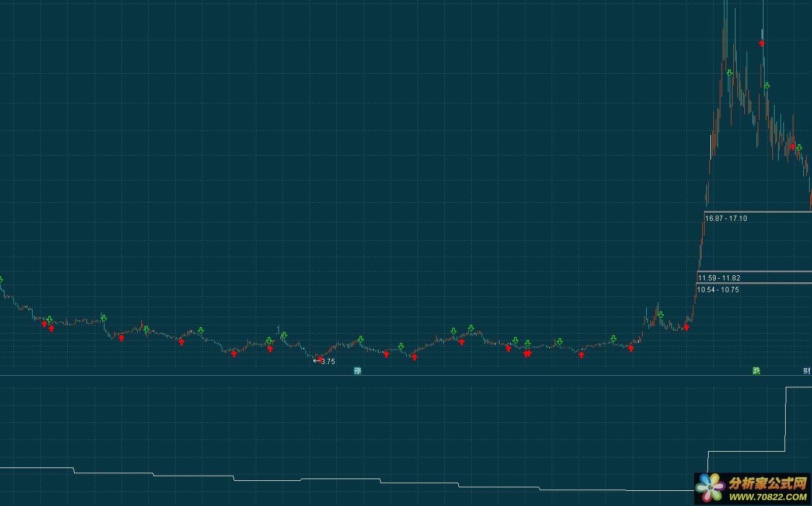Click the 3.75 lowest price label
812x506 pixels.
(328, 362)
